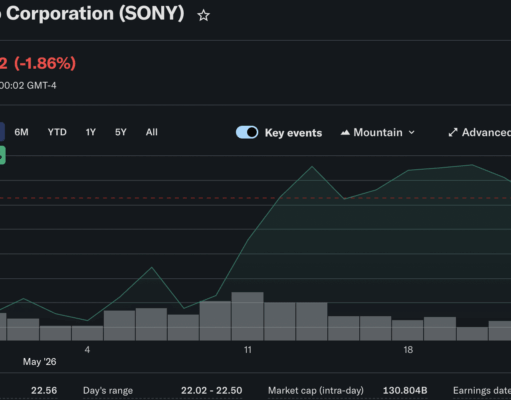Click the mountain chart icon
511x400 pixels.
tap(345, 133)
